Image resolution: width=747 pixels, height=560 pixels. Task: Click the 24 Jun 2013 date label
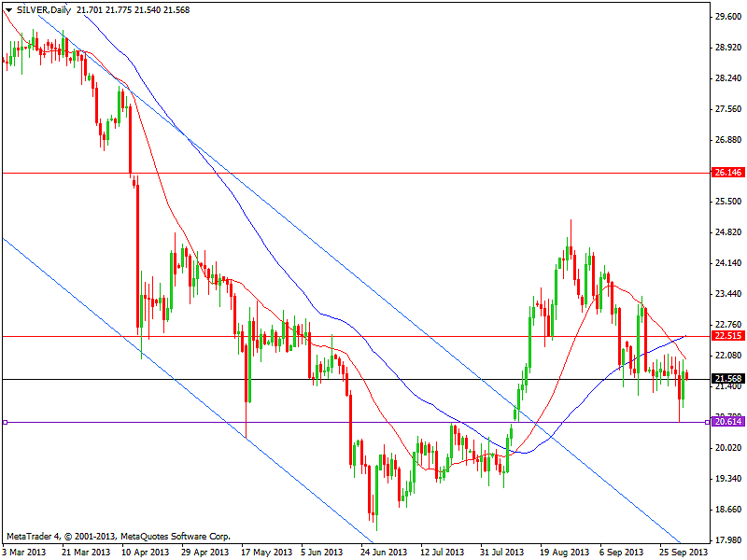point(378,552)
